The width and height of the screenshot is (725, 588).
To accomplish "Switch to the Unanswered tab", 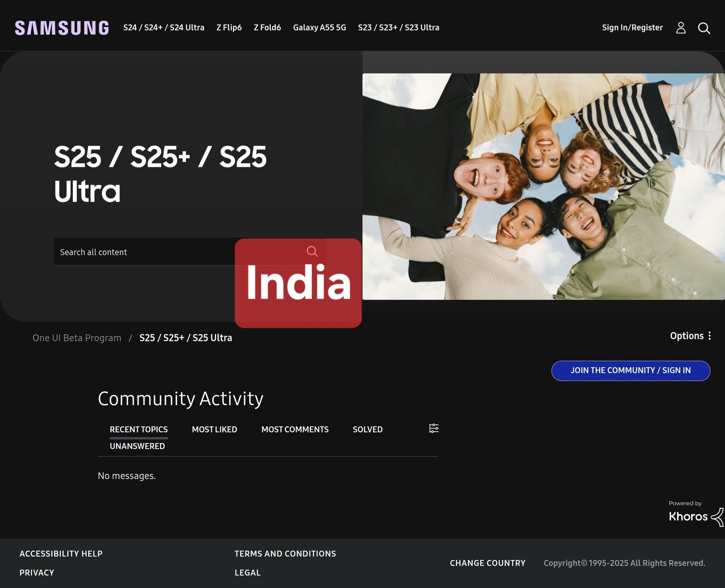I will (x=137, y=446).
